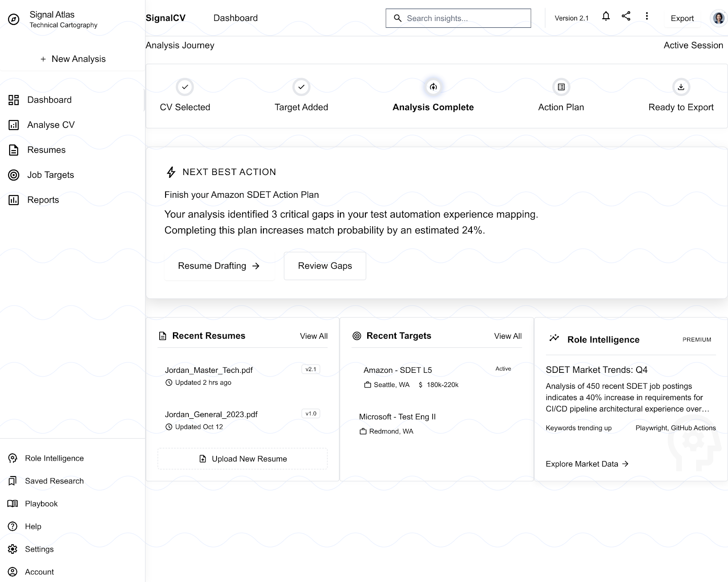Viewport: 728px width, 582px height.
Task: Open the Amazon - SDET L5 target
Action: click(437, 377)
